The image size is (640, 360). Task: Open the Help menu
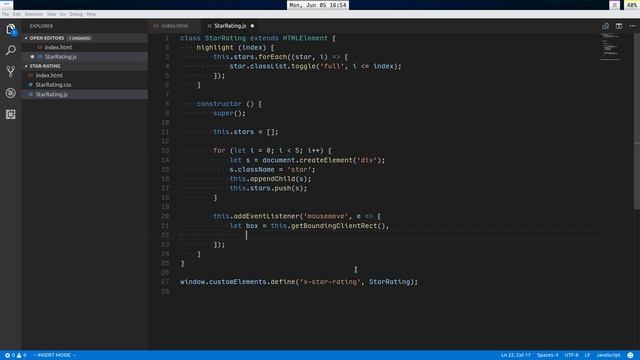[x=91, y=14]
